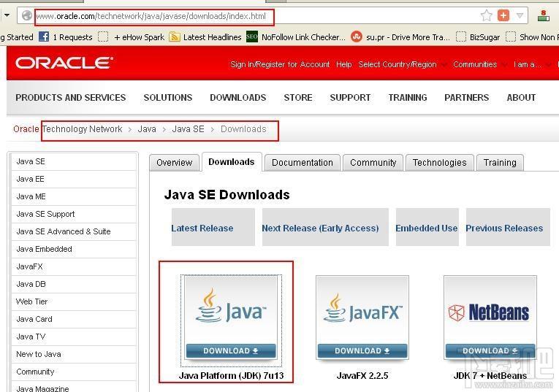Expand the 'I am a...' dropdown
Viewport: 559px width, 392px height.
532,64
